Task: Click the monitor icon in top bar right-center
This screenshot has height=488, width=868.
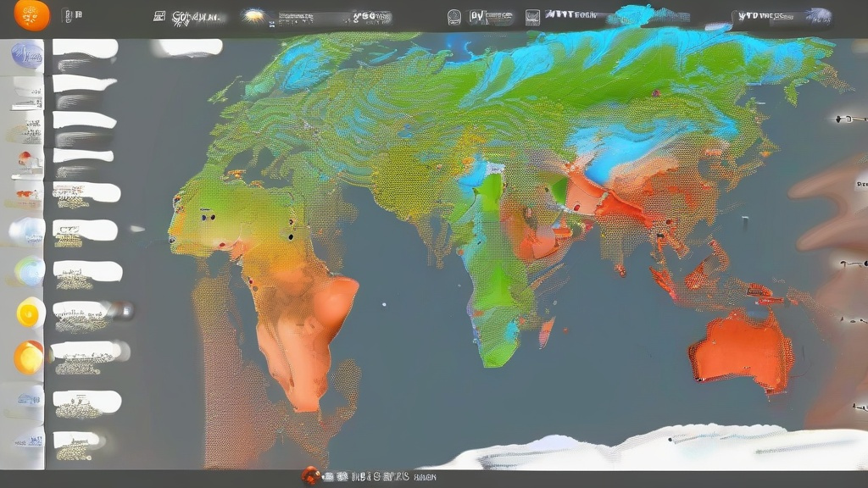Action: click(532, 17)
